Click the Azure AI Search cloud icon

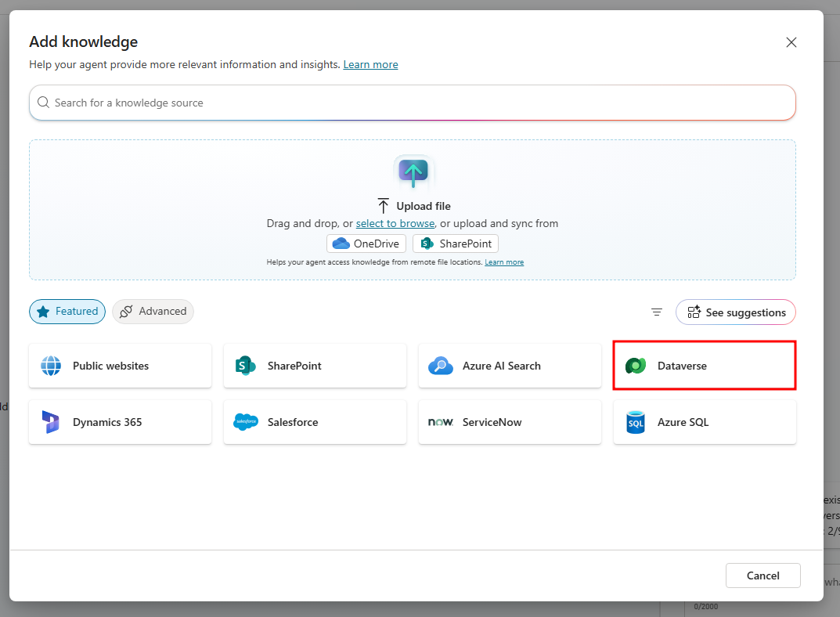click(441, 366)
